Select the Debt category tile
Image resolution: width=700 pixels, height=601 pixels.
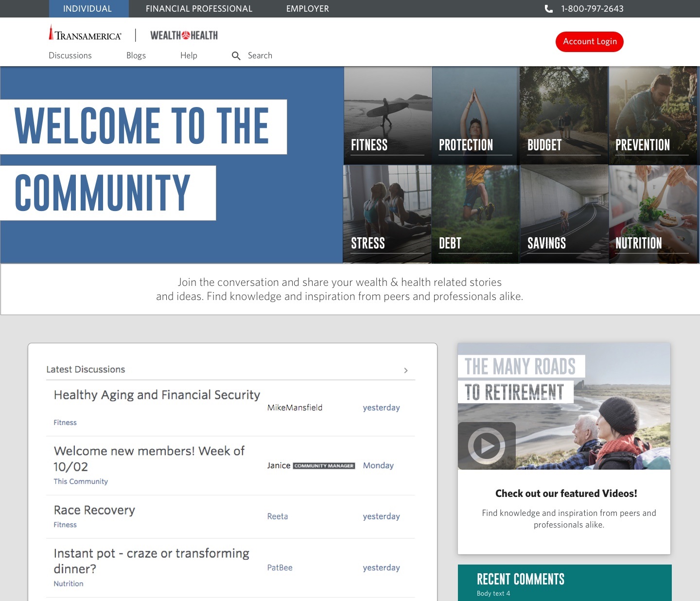[x=475, y=214]
